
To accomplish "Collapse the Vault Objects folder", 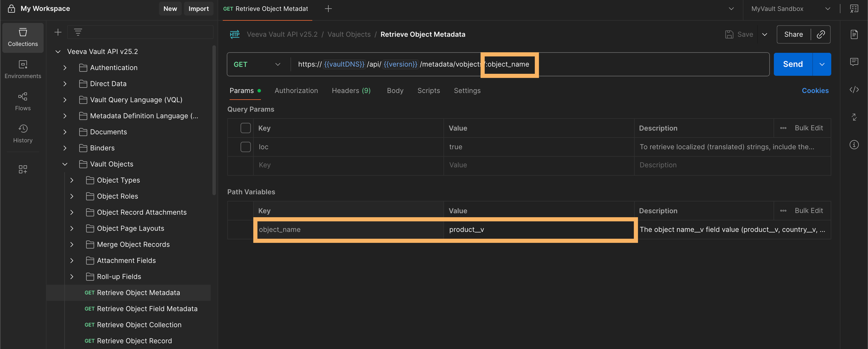I will pos(65,164).
